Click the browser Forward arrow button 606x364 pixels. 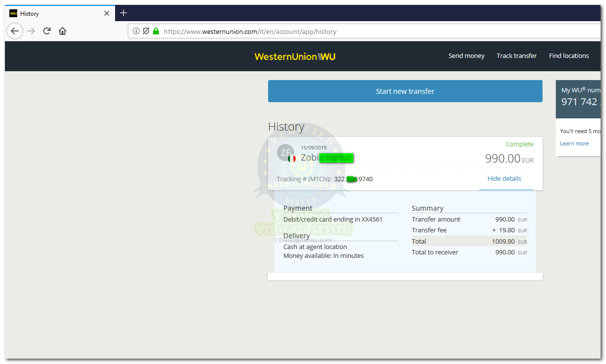point(31,31)
